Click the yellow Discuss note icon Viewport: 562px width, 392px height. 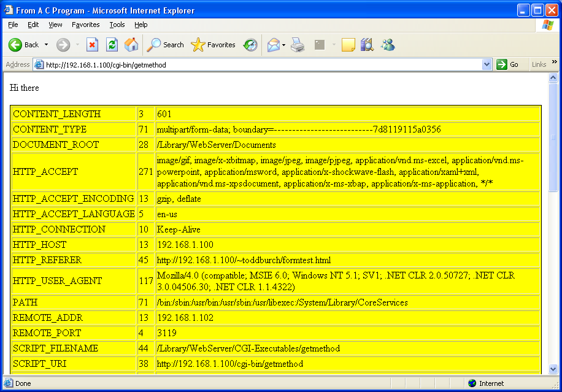coord(348,45)
